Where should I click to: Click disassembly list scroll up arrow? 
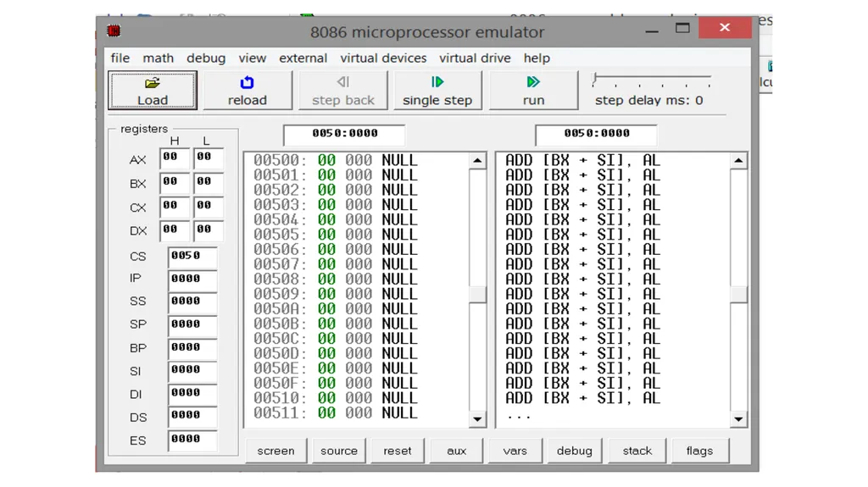point(738,161)
